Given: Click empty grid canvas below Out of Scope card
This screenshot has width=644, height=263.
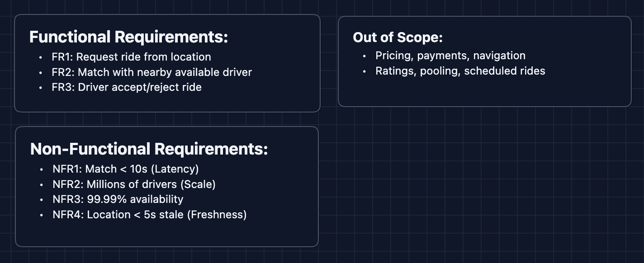Looking at the screenshot, I should click(484, 181).
